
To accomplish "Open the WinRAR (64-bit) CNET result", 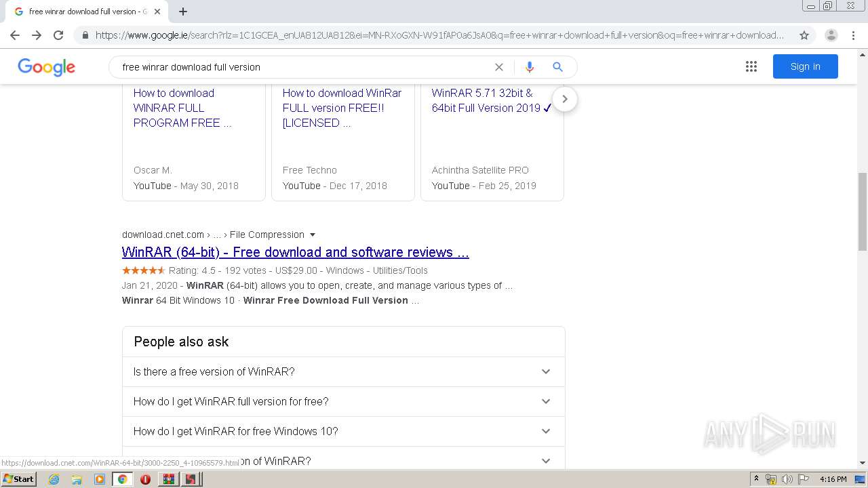I will [x=296, y=252].
